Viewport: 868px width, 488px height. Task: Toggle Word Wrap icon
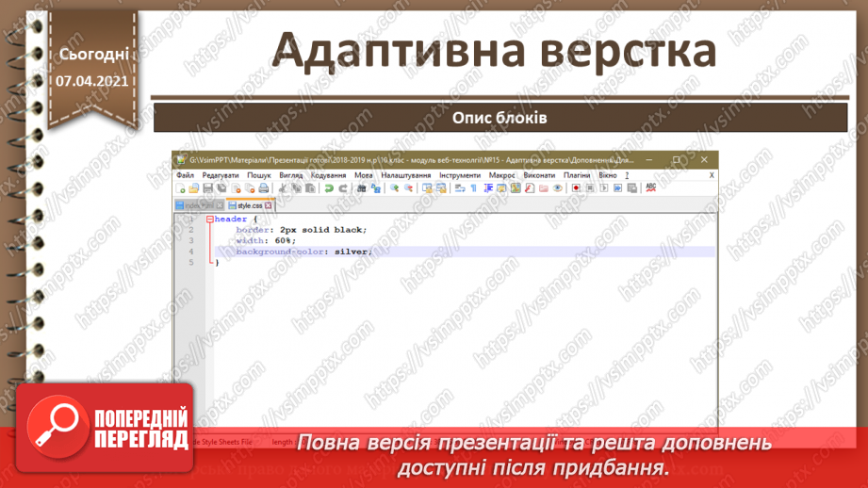460,188
